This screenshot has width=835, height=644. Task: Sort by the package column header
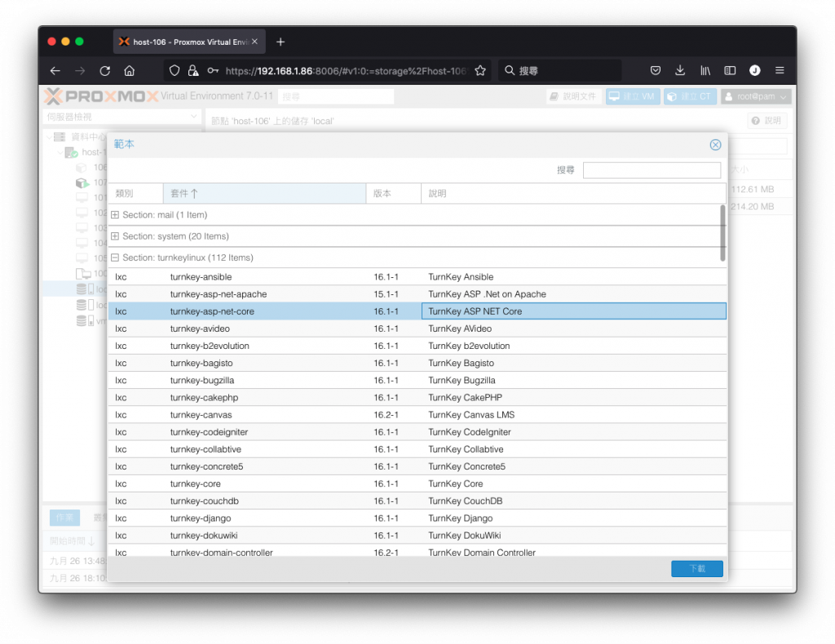click(265, 194)
